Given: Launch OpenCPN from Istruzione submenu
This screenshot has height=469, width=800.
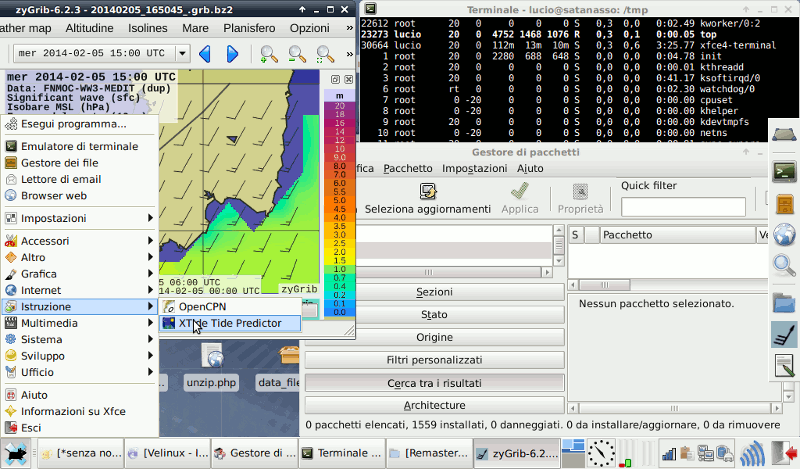Looking at the screenshot, I should pos(230,307).
